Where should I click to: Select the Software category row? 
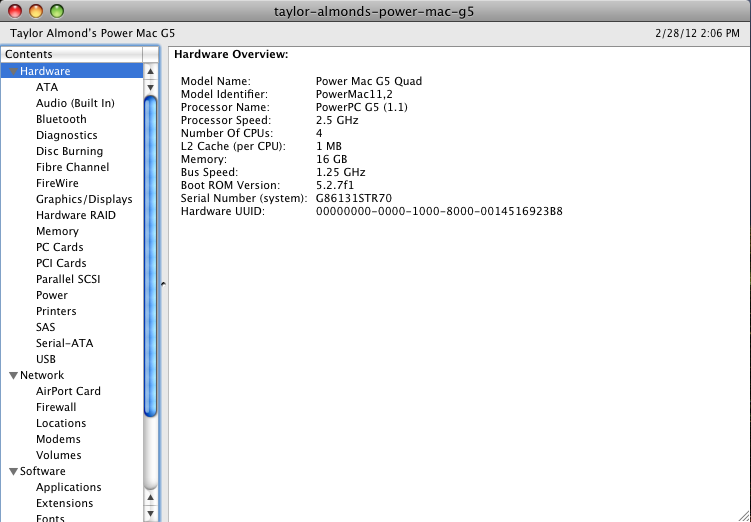(72, 471)
